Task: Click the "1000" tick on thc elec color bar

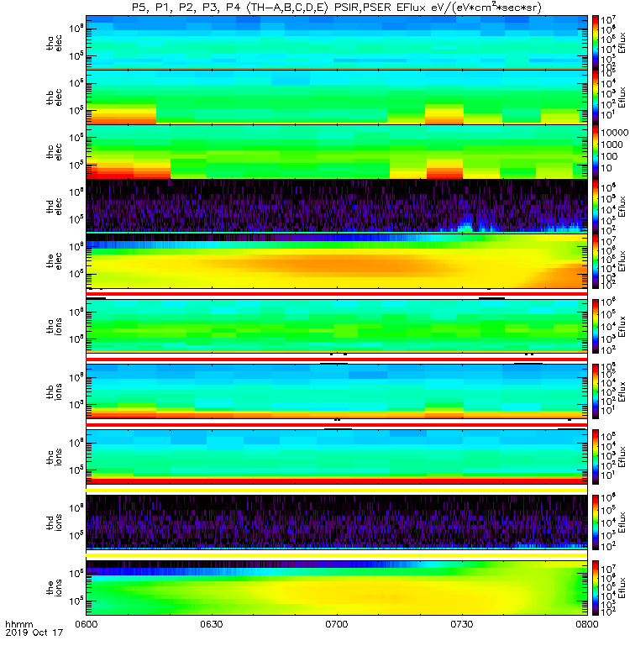Action: click(x=612, y=144)
